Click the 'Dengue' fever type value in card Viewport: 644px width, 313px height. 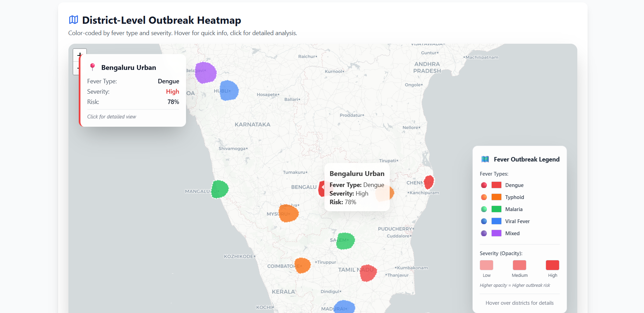[x=168, y=81]
